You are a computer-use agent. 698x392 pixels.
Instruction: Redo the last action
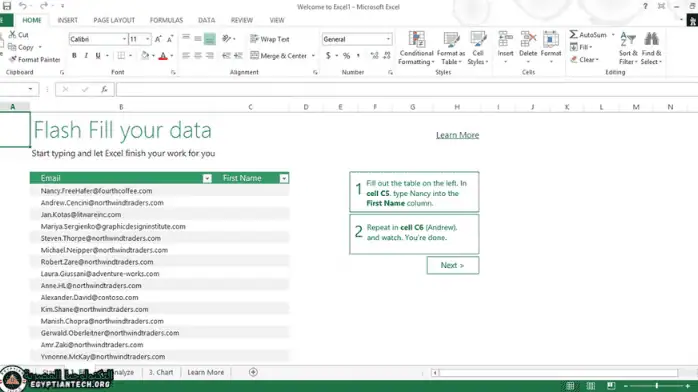coord(44,6)
